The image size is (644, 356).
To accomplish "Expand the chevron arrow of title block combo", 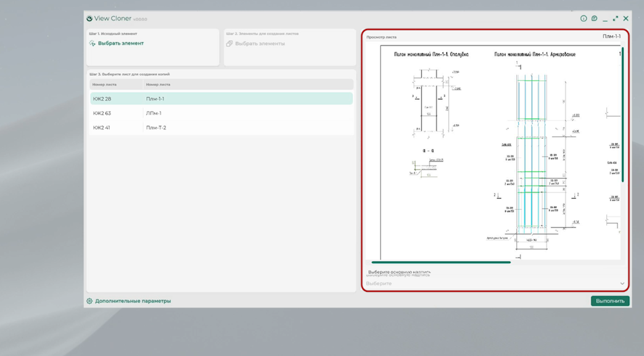I will pyautogui.click(x=622, y=284).
